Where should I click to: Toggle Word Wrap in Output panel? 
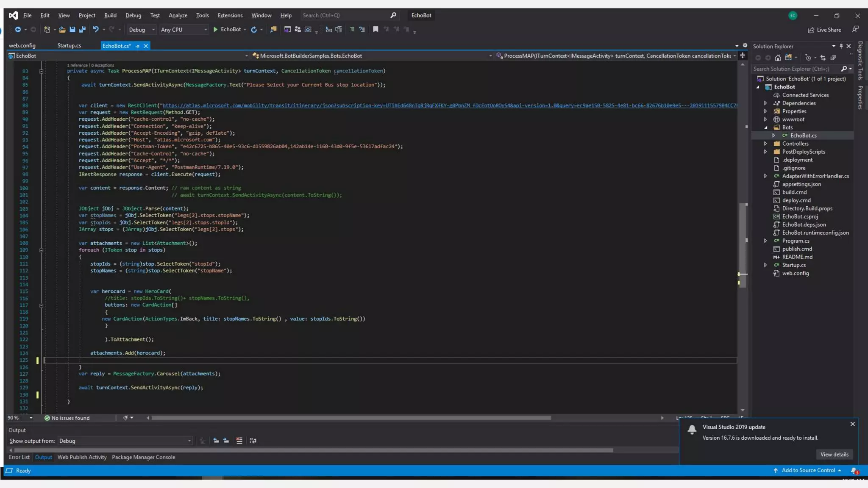tap(253, 441)
